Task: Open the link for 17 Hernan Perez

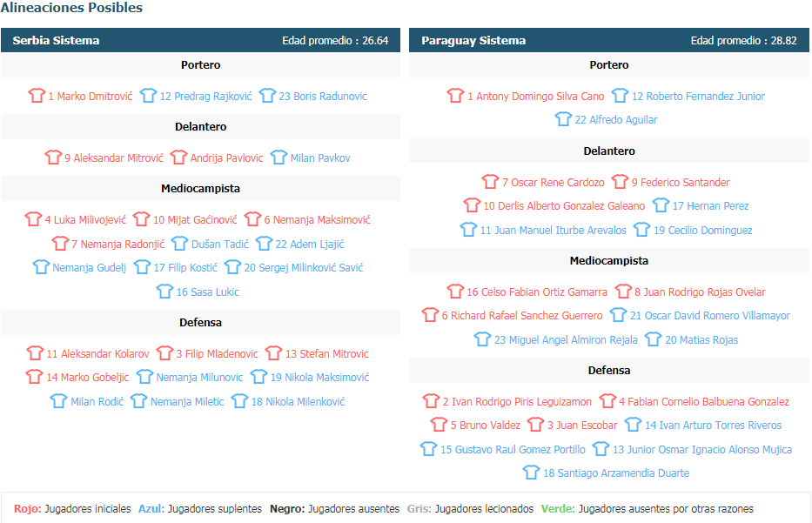Action: [710, 206]
